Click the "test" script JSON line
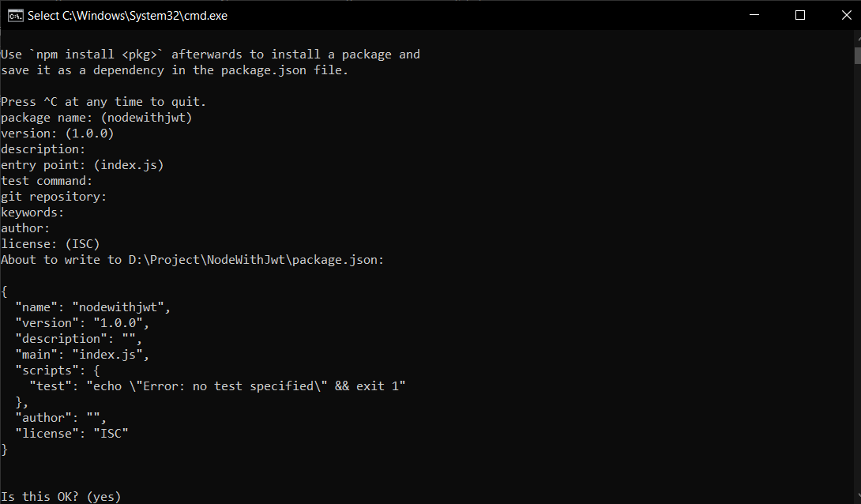Viewport: 861px width, 504px height. pyautogui.click(x=217, y=386)
